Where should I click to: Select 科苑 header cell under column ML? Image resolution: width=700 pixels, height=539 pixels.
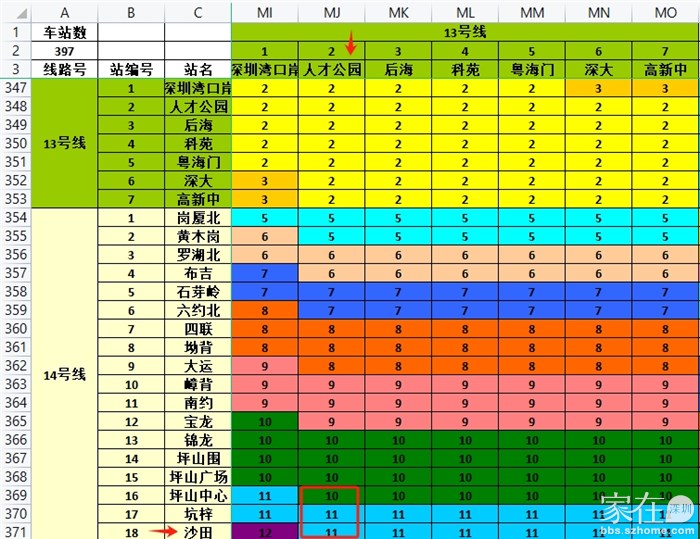[465, 69]
